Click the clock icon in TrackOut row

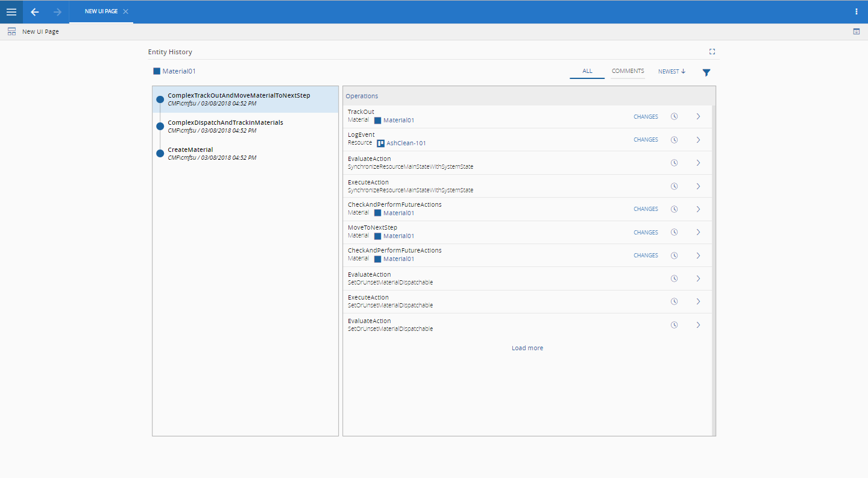[x=674, y=116]
